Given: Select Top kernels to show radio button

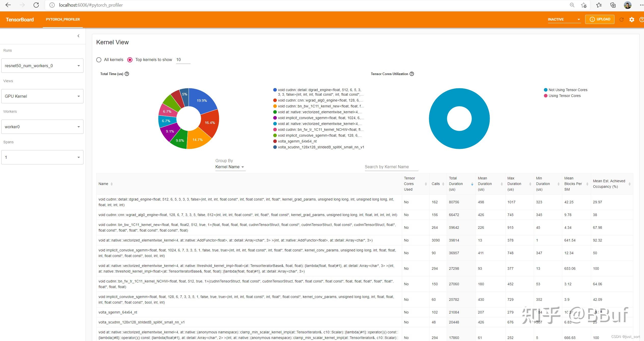Looking at the screenshot, I should [x=130, y=60].
